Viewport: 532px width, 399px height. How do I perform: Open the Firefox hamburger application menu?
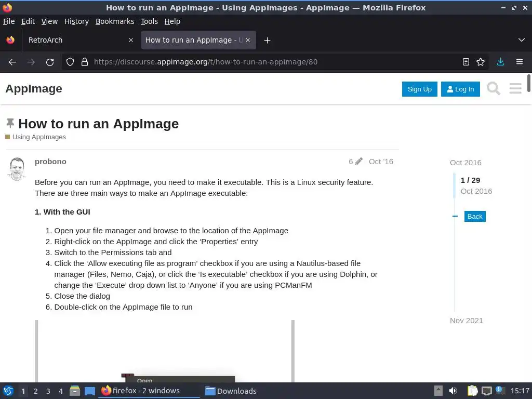(520, 62)
